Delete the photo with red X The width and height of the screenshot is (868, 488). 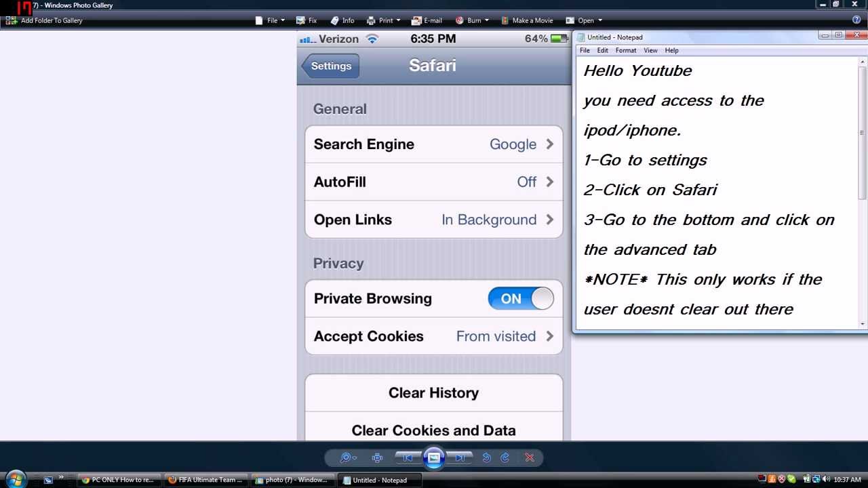tap(530, 458)
